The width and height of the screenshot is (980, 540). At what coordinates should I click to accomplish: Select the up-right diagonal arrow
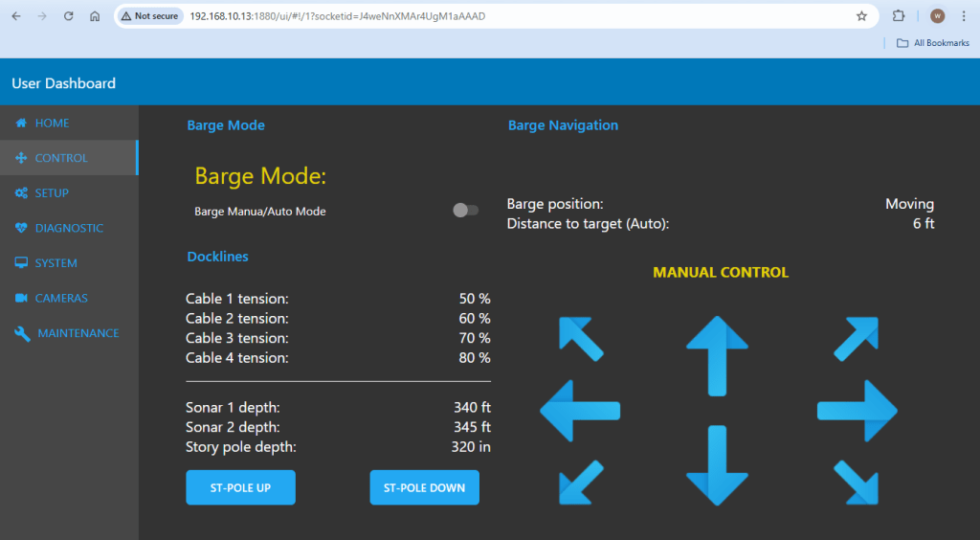click(856, 339)
